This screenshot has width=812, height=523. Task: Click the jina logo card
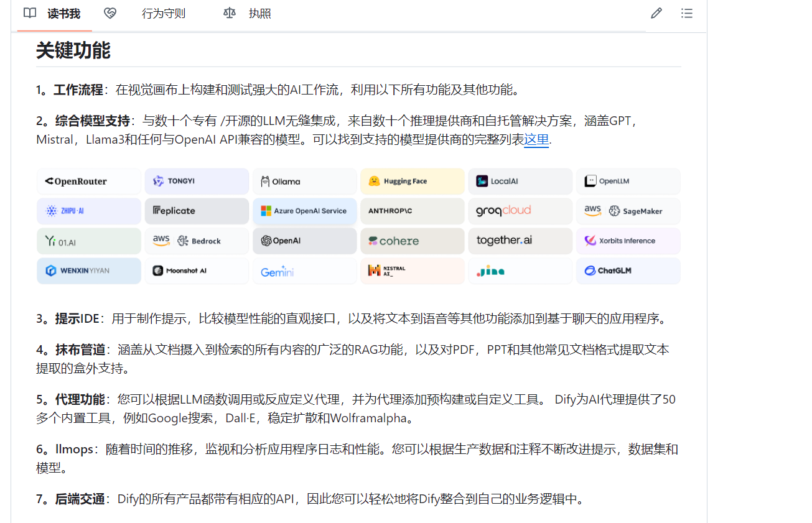(520, 271)
